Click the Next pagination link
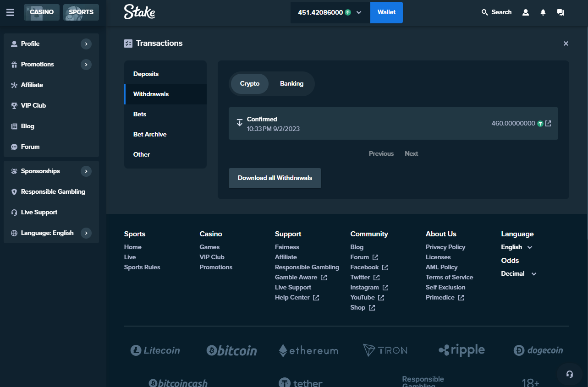 pos(411,154)
